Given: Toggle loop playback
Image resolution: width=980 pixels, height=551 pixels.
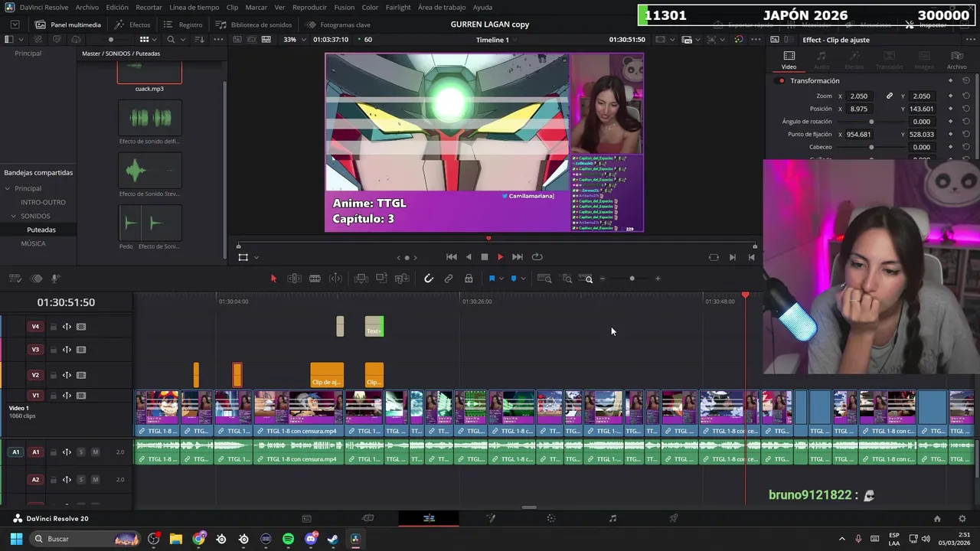Looking at the screenshot, I should point(537,257).
